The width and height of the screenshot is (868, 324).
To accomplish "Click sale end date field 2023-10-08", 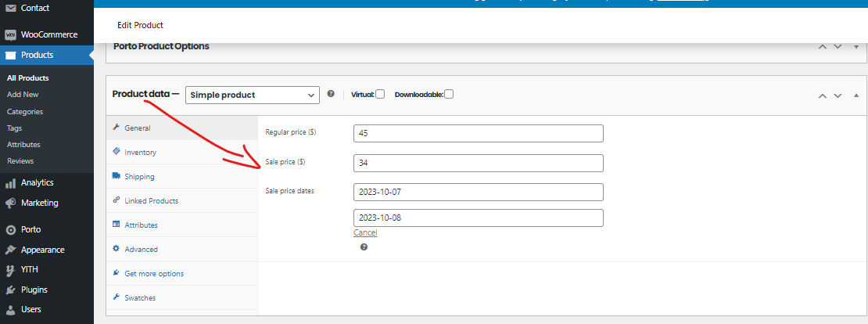I will pyautogui.click(x=479, y=218).
